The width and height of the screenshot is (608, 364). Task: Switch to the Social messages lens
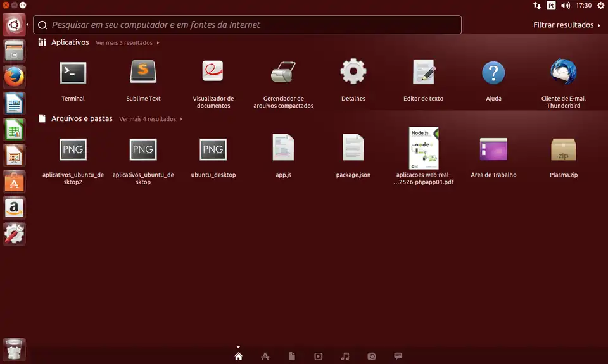(x=398, y=356)
